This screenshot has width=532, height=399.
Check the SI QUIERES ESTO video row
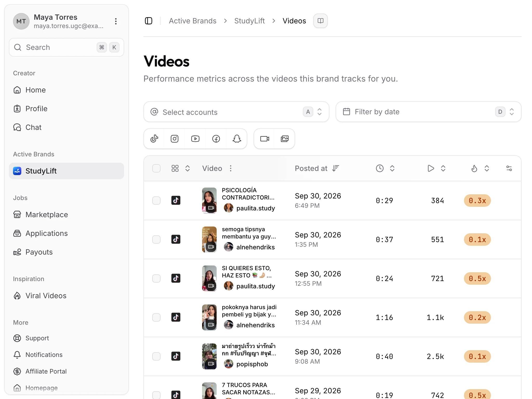tap(156, 278)
